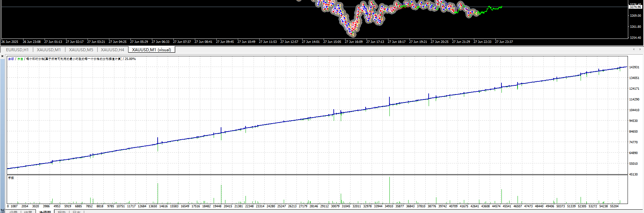
Task: Click the 3261.80 price scale value
Action: point(635,27)
